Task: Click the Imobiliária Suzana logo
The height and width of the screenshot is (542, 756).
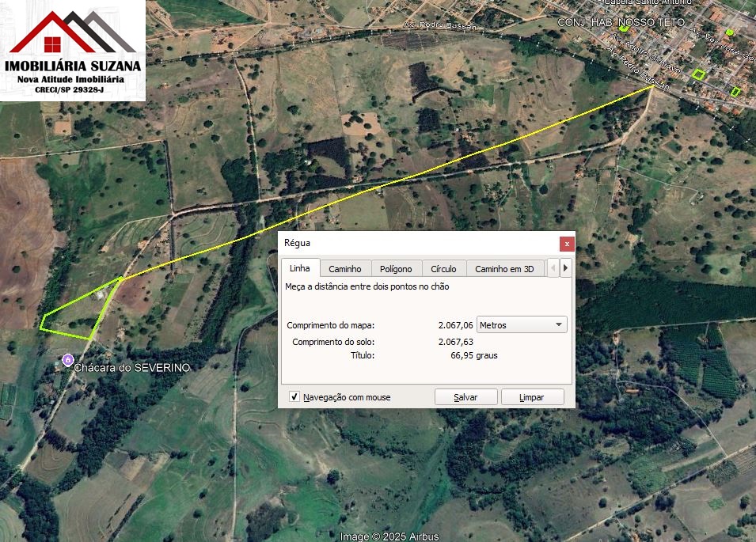Action: point(73,51)
